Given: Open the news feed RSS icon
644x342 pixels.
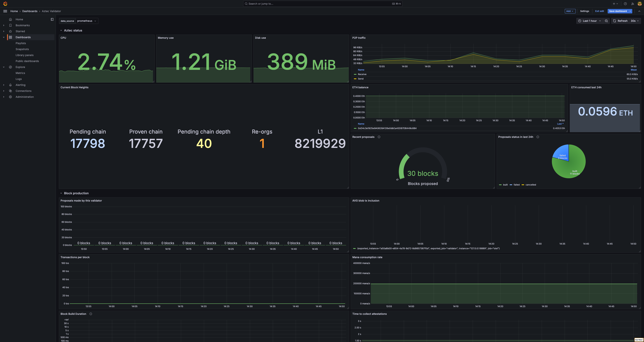Looking at the screenshot, I should (x=632, y=4).
